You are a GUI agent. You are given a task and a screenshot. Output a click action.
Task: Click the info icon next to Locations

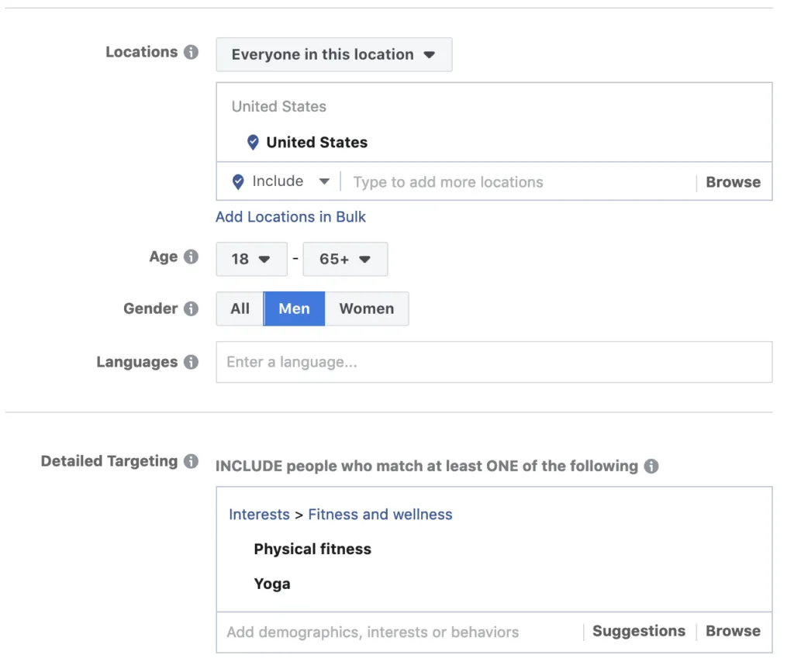tap(191, 52)
